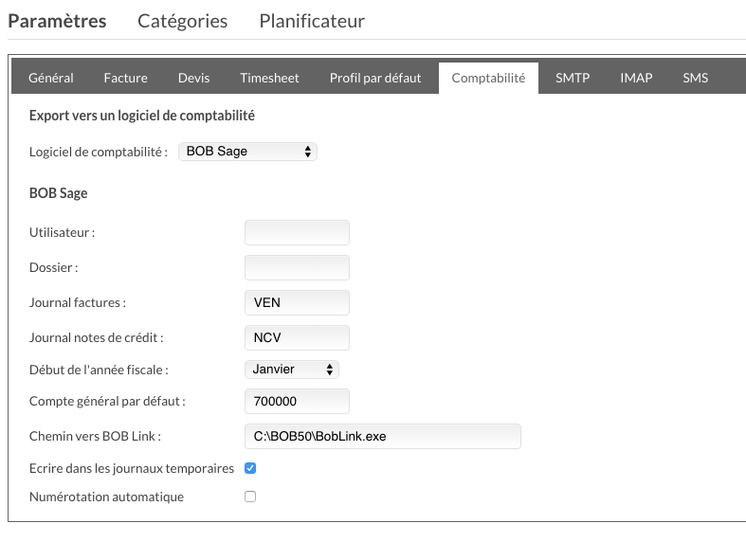Go to the Planificateur section

click(x=312, y=21)
